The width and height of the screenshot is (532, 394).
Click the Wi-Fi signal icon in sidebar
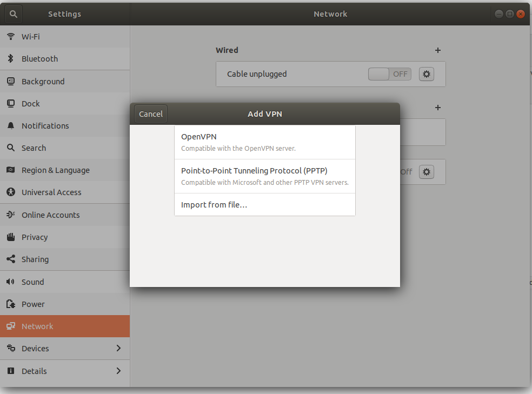[11, 36]
